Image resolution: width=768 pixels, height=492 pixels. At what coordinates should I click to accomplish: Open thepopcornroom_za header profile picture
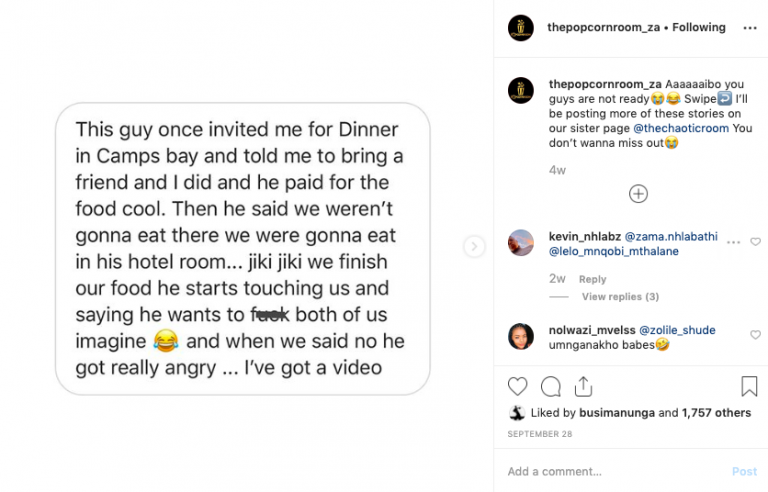tap(520, 28)
